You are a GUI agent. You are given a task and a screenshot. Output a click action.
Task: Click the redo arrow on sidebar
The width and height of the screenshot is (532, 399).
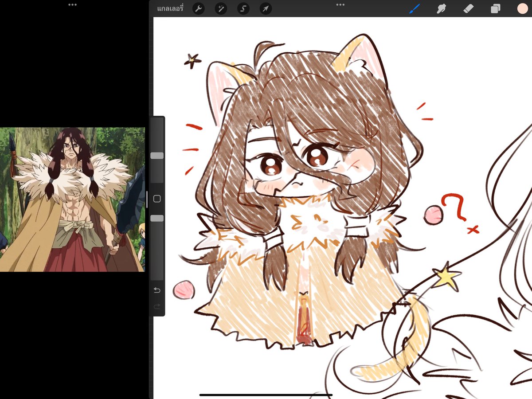pyautogui.click(x=157, y=306)
